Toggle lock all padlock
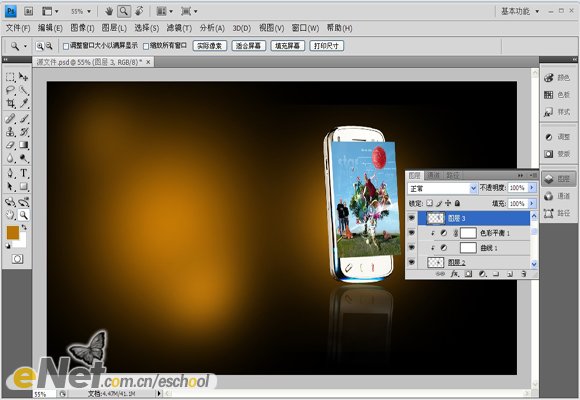 click(458, 203)
